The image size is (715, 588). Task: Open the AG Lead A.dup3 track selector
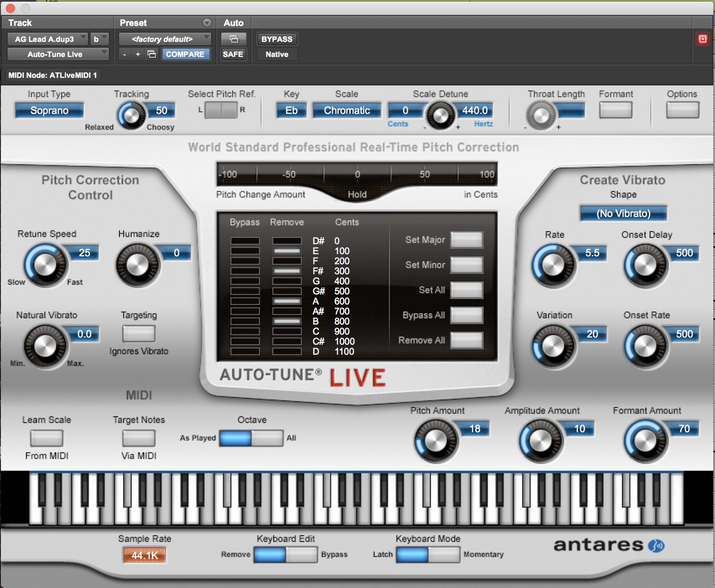[x=47, y=39]
